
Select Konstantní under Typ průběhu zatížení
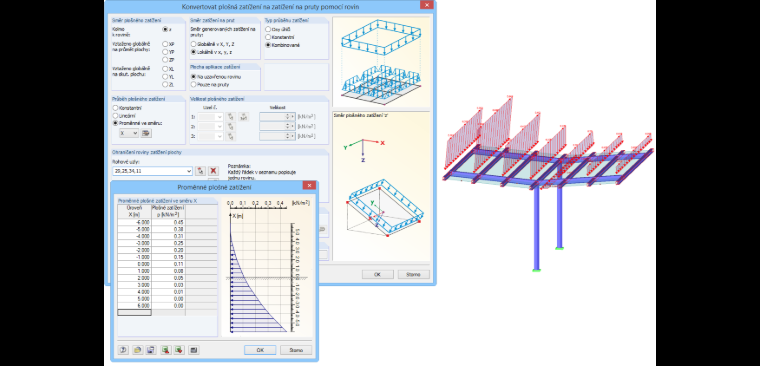coord(268,37)
